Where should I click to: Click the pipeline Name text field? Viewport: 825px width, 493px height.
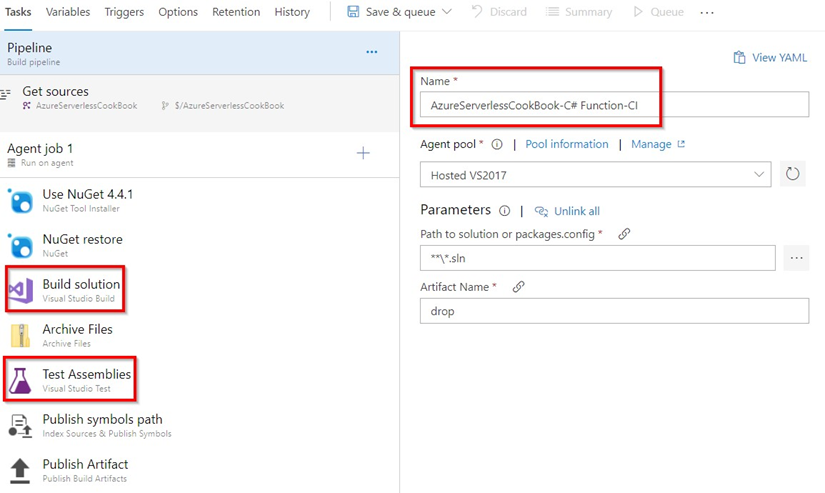tap(614, 105)
